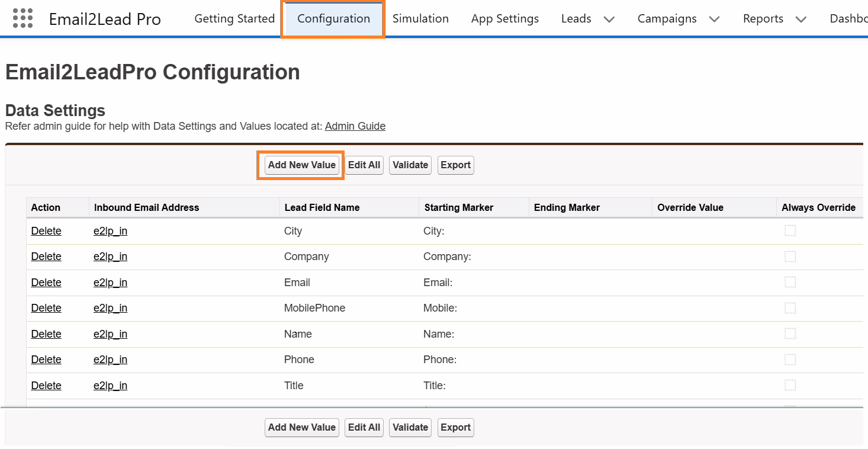Expand the Campaigns tab dropdown chevron
This screenshot has width=868, height=449.
click(x=714, y=20)
